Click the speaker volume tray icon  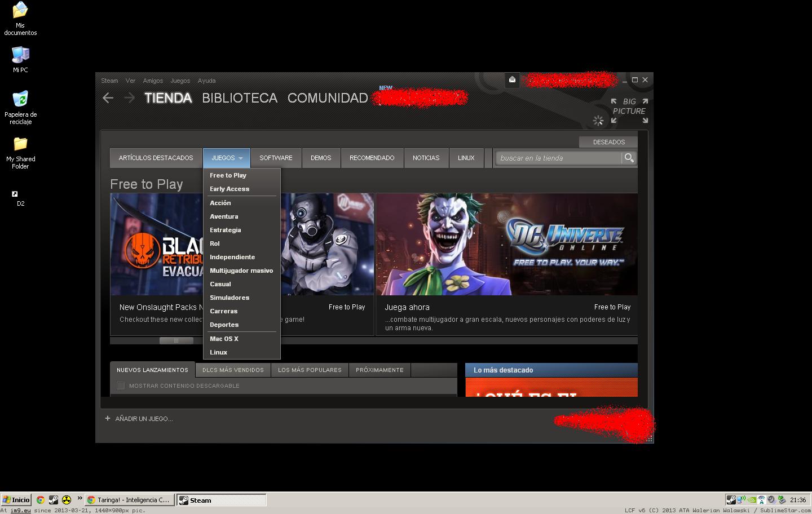(771, 500)
